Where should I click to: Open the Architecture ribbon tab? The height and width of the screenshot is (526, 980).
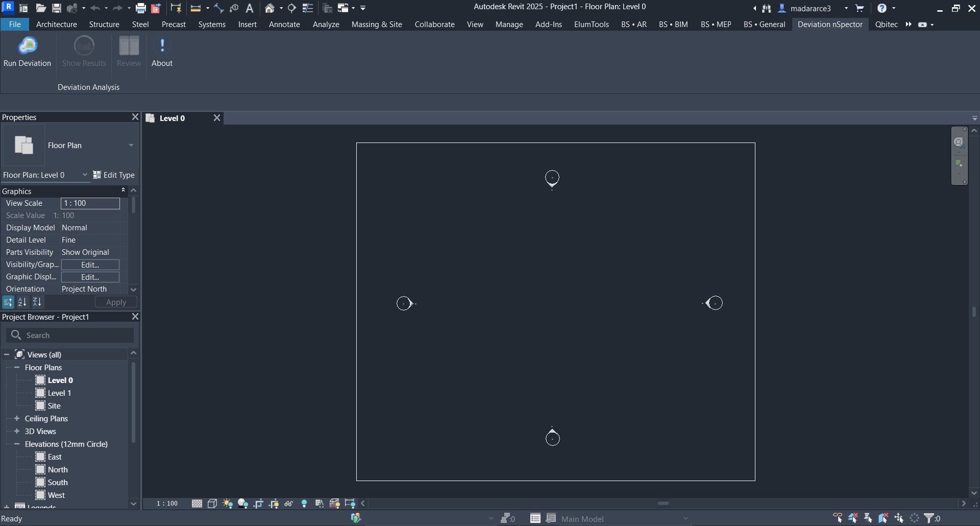click(x=57, y=25)
